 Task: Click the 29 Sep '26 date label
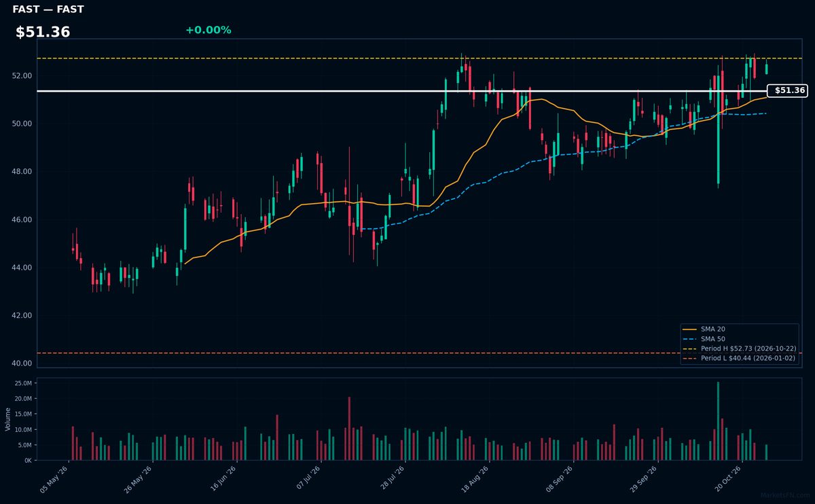[x=643, y=480]
